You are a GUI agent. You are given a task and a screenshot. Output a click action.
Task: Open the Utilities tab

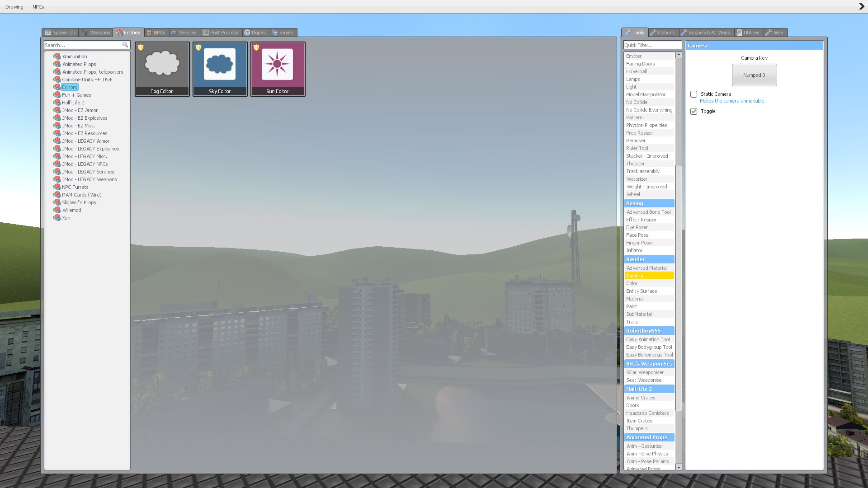coord(748,33)
